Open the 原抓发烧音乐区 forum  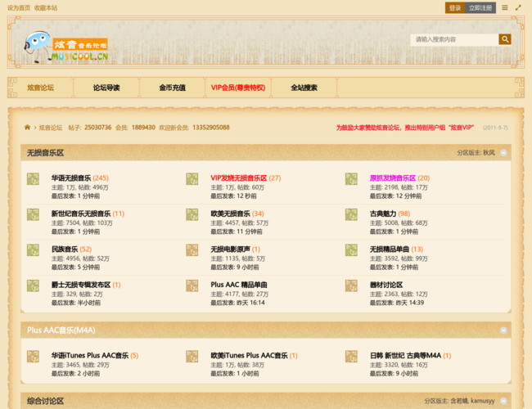click(x=393, y=178)
